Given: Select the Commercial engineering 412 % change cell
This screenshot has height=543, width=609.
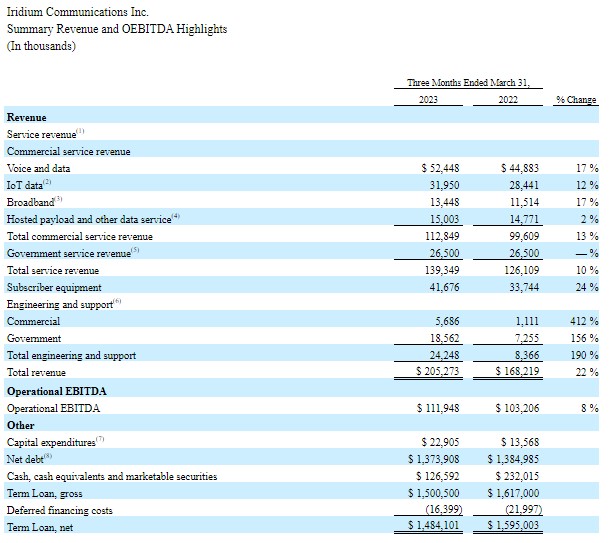Looking at the screenshot, I should pos(581,322).
